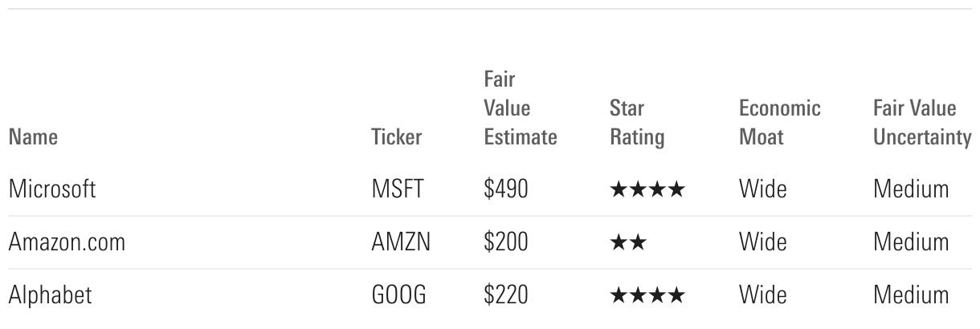Click the Medium uncertainty value for Alphabet

click(x=911, y=295)
